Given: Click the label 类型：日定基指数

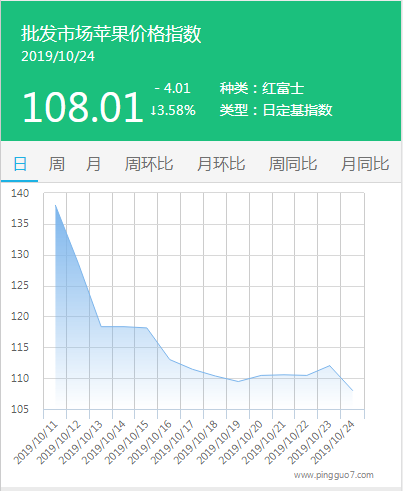Looking at the screenshot, I should pyautogui.click(x=276, y=110).
